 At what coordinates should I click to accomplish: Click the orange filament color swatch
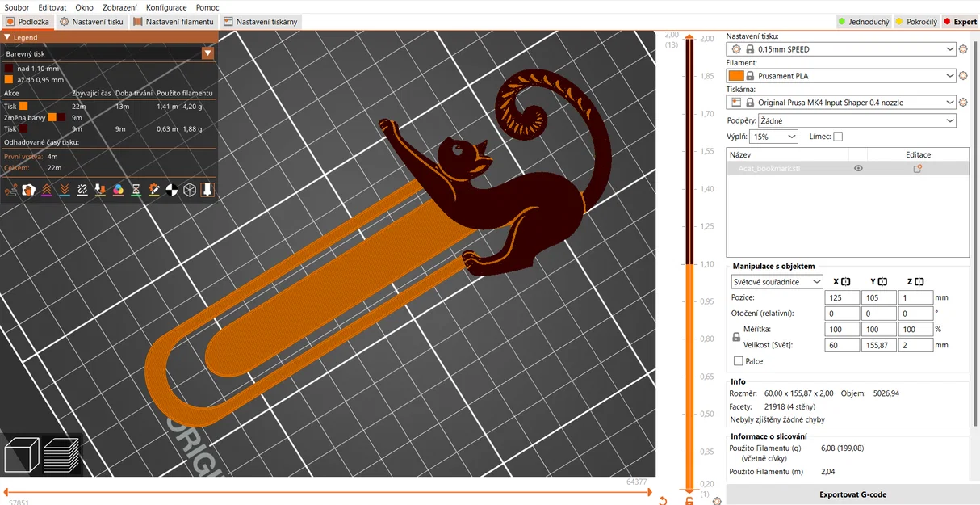[735, 76]
